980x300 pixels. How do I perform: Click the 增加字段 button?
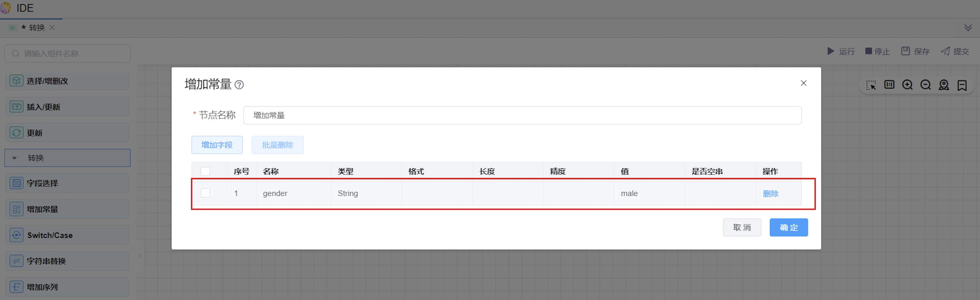[x=217, y=145]
